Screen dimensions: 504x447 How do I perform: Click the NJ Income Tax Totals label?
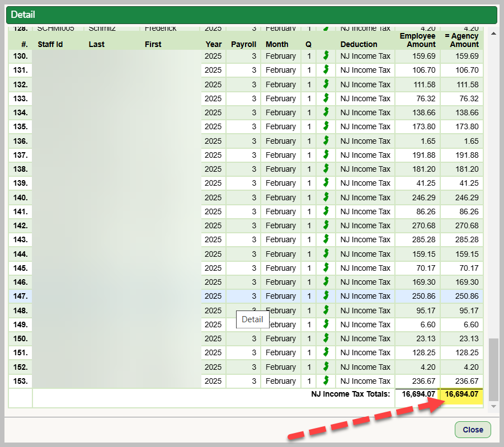(x=350, y=394)
